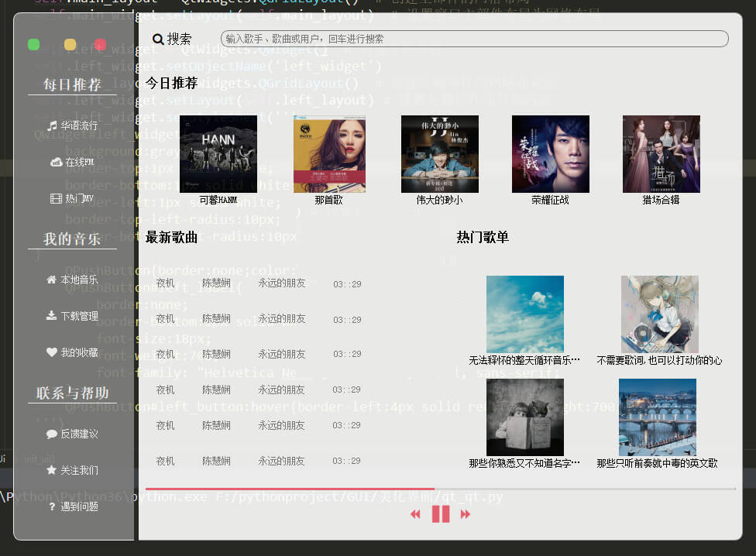Click playlist title 那些只听前奏就中毒的英文歌

[x=657, y=464]
